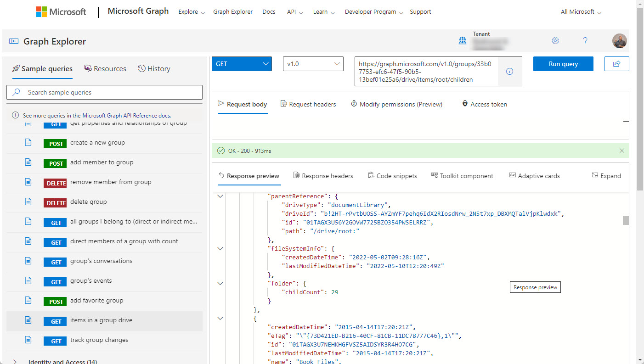This screenshot has width=644, height=364.
Task: Open the All Microsoft menu
Action: pos(581,12)
